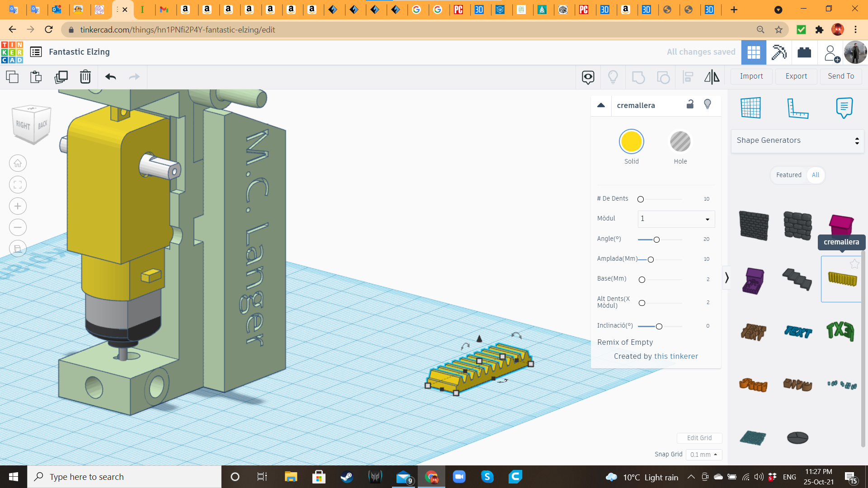
Task: Lock the cremallera shape
Action: click(x=689, y=105)
